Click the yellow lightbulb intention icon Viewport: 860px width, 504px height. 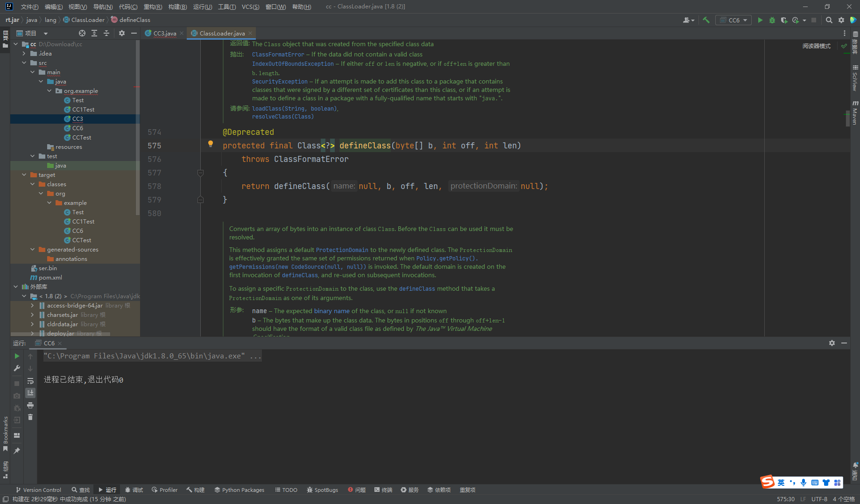[x=211, y=144]
